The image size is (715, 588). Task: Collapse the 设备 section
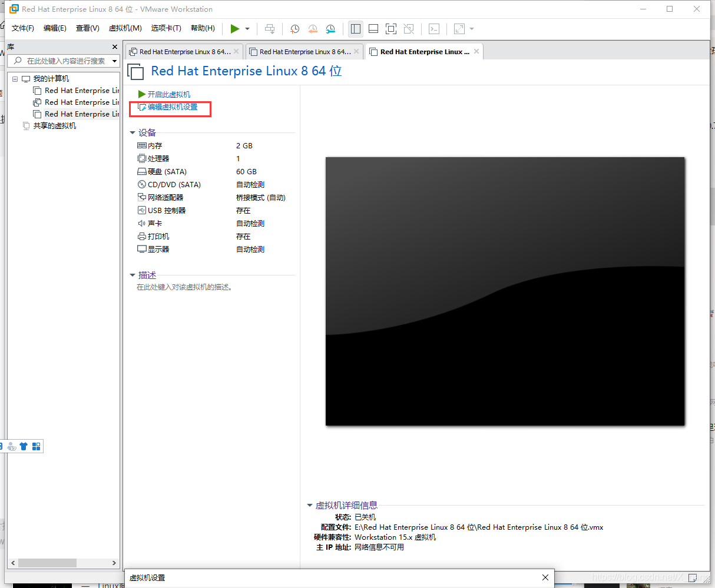(133, 133)
